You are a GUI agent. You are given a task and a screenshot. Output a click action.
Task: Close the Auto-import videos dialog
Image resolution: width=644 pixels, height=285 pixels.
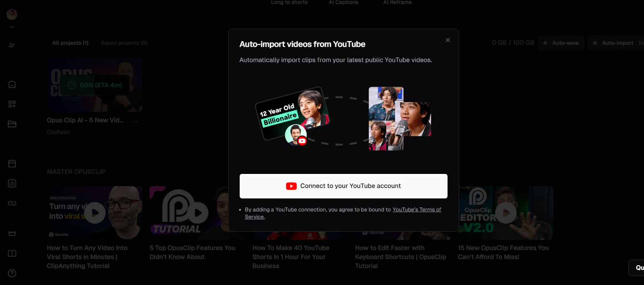[448, 40]
